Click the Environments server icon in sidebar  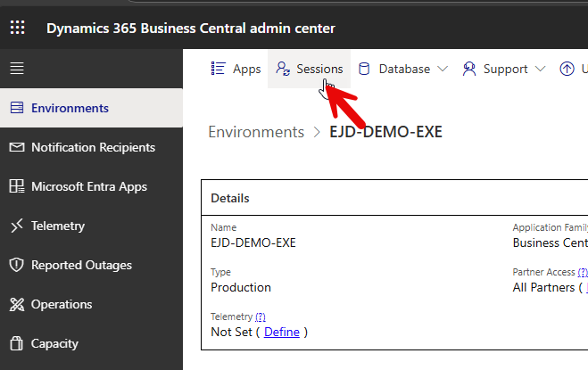tap(17, 108)
